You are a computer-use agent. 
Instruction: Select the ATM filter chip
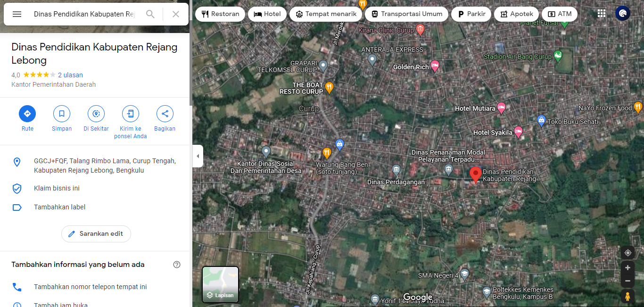click(559, 14)
